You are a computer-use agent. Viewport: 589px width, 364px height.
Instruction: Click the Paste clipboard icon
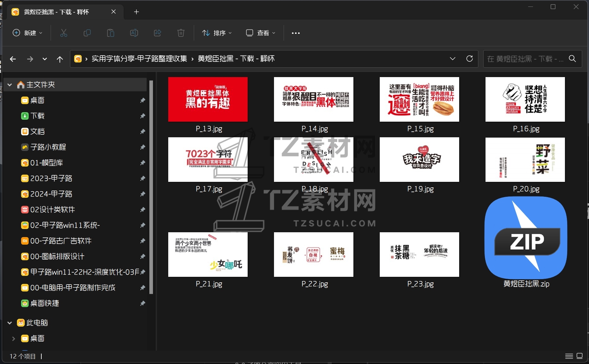111,33
